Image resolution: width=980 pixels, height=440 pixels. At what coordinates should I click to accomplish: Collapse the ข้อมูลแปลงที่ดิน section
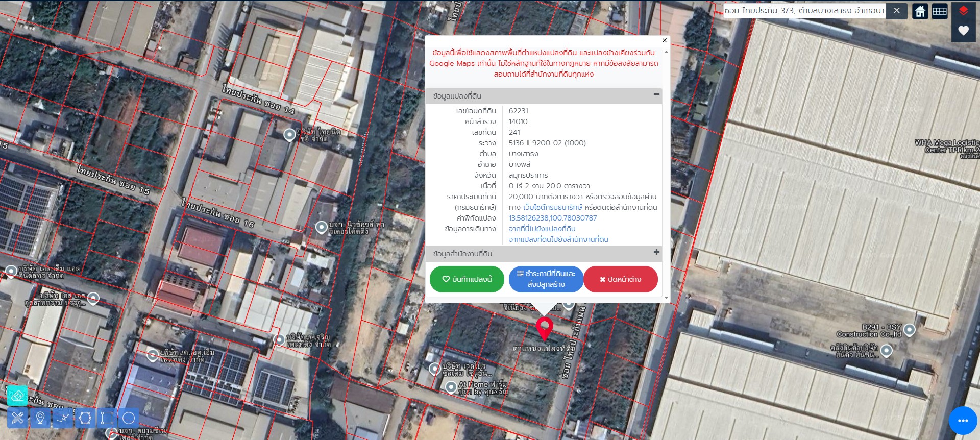tap(656, 94)
